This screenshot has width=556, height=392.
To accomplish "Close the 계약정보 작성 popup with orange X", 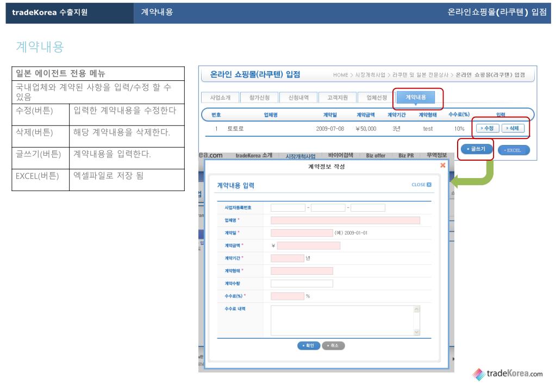I will coord(442,166).
